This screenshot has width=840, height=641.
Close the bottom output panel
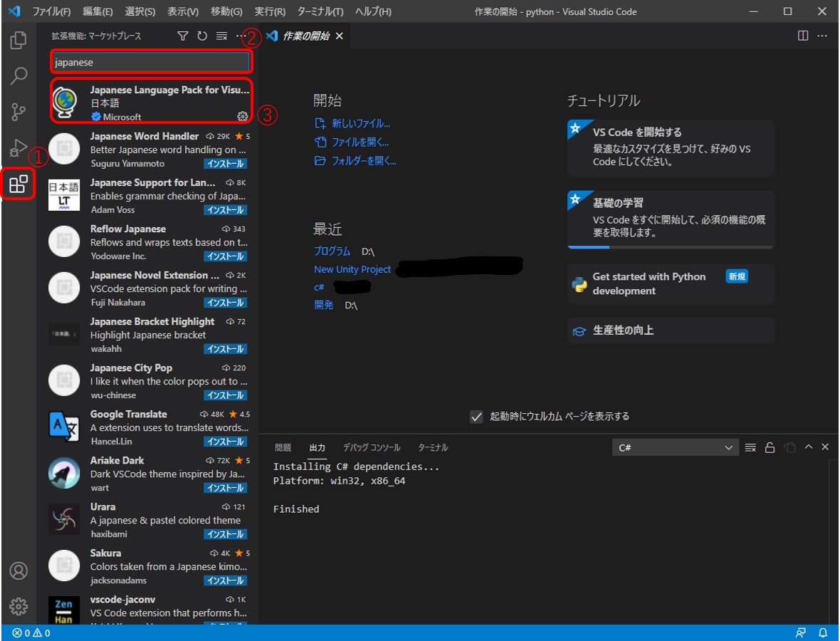(x=825, y=447)
